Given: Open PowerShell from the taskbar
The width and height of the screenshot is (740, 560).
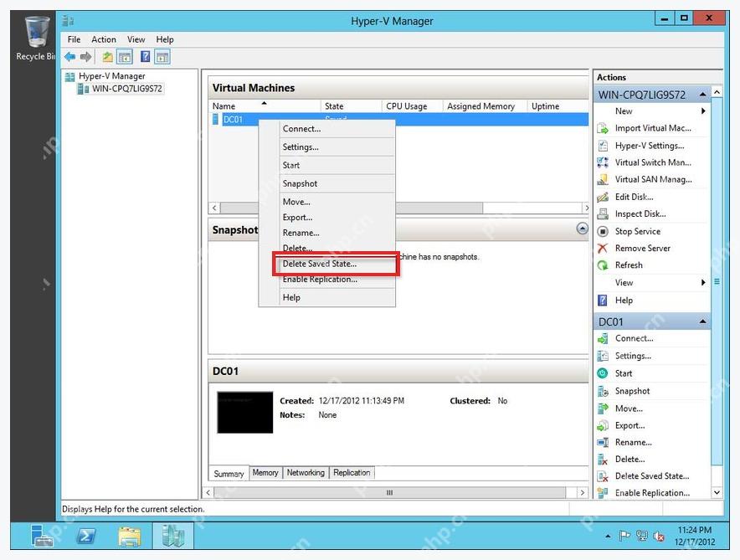Looking at the screenshot, I should pyautogui.click(x=86, y=536).
